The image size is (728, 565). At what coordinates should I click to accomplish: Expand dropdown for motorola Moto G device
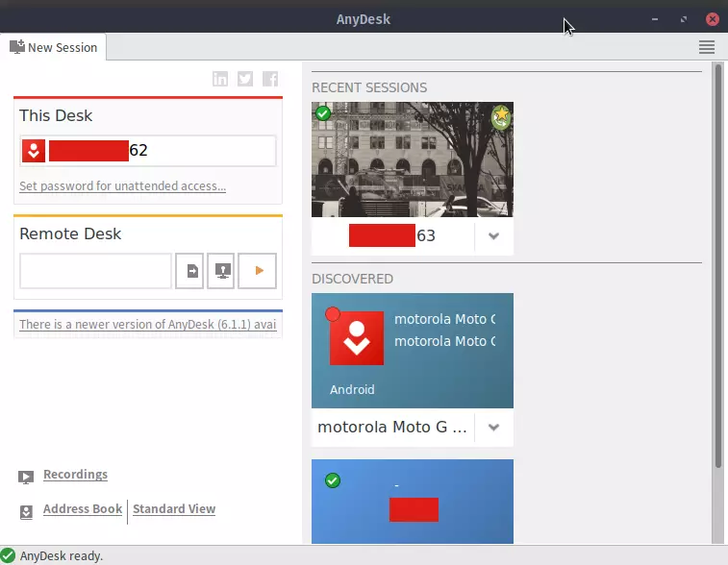point(494,428)
